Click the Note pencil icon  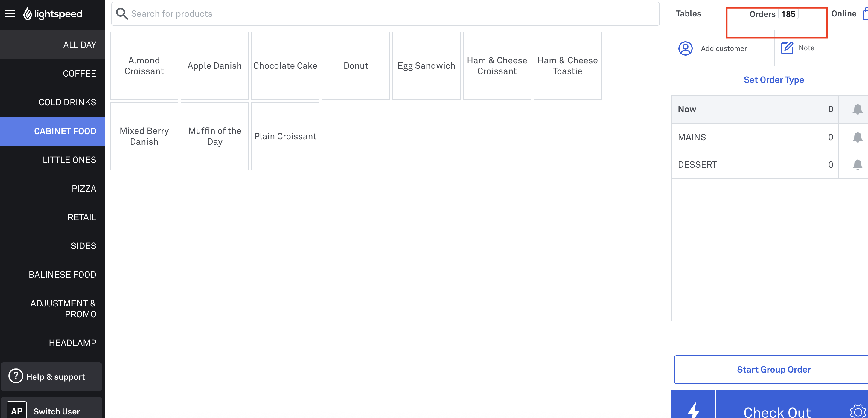[x=787, y=48]
